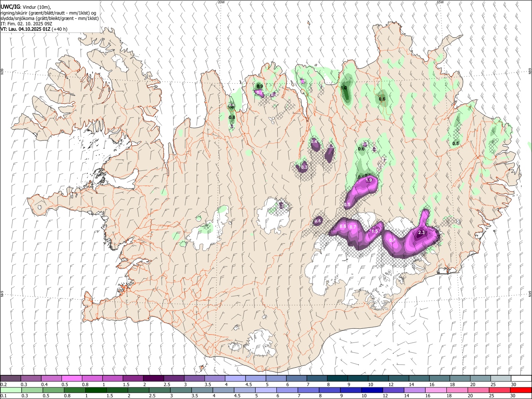
Task: Click the bold 'UWC/IG' title text
Action: pos(10,7)
